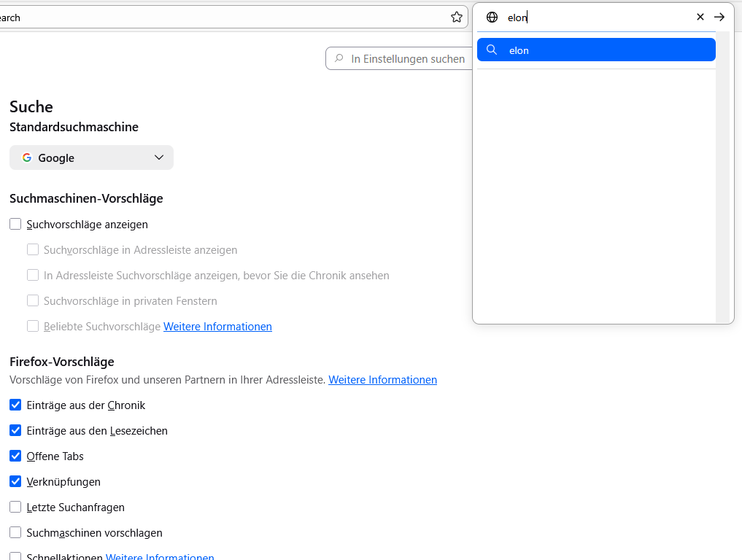This screenshot has width=742, height=560.
Task: Open Weitere Informationen link for Beliebte Suchvorschläge
Action: (217, 327)
